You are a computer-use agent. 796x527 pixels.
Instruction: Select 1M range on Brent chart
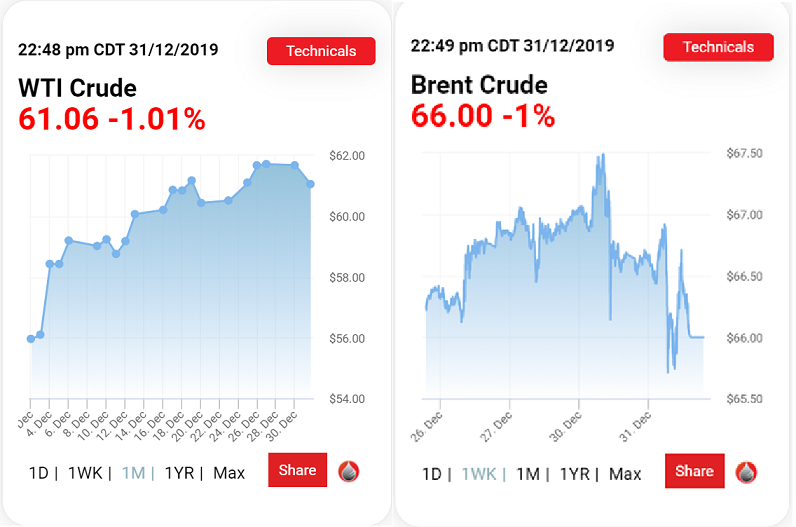pyautogui.click(x=527, y=474)
